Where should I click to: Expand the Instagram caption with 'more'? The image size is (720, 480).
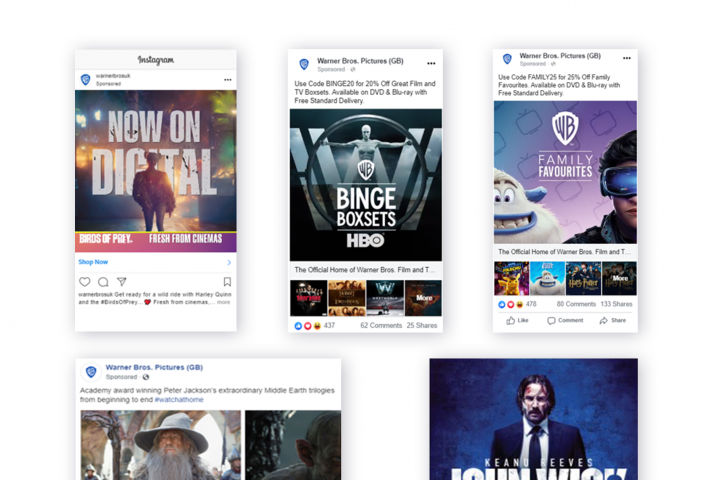click(x=224, y=302)
